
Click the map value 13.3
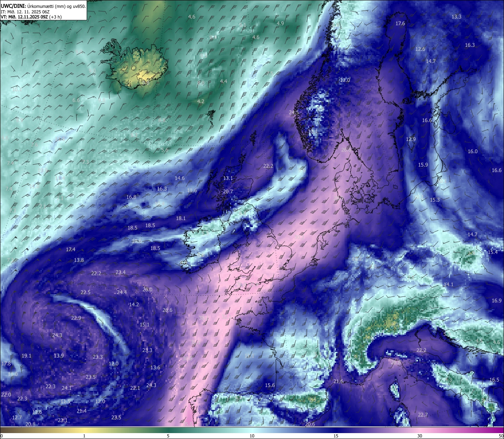pyautogui.click(x=456, y=17)
